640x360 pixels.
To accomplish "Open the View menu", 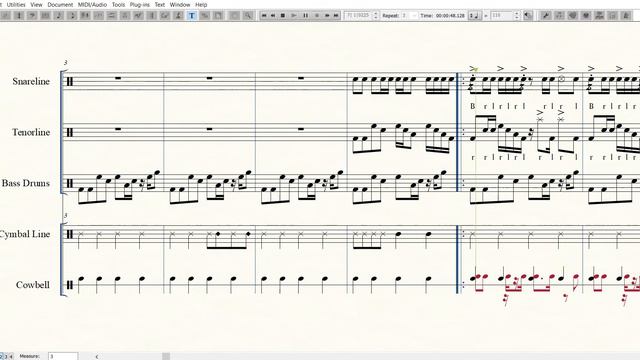I will pos(36,4).
